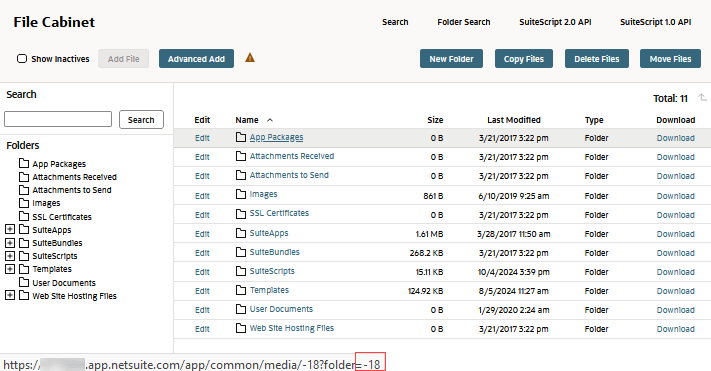Click the SuiteApps folder icon in the Folders tree
This screenshot has width=711, height=371.
pos(24,229)
